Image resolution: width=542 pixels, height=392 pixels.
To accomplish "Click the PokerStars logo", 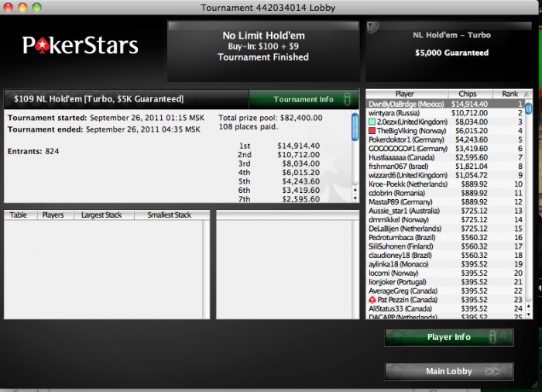I will [x=81, y=46].
